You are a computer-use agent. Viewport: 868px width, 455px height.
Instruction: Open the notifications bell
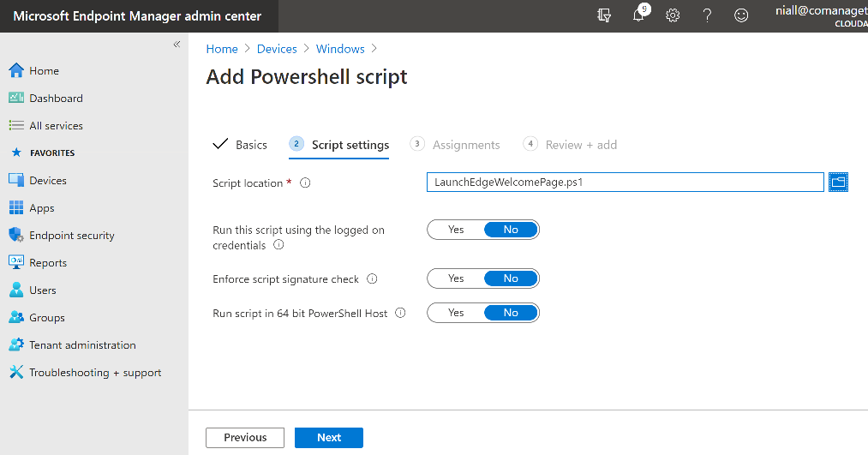(639, 15)
